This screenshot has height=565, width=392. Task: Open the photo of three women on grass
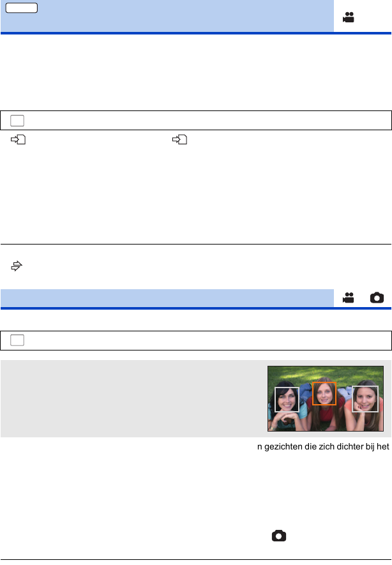[x=326, y=398]
